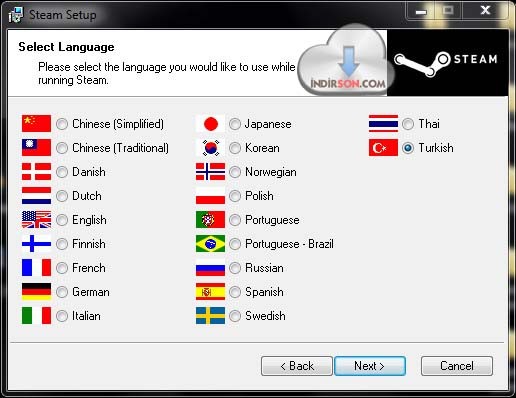Select the Norwegian radio button
The height and width of the screenshot is (398, 516).
coord(235,172)
